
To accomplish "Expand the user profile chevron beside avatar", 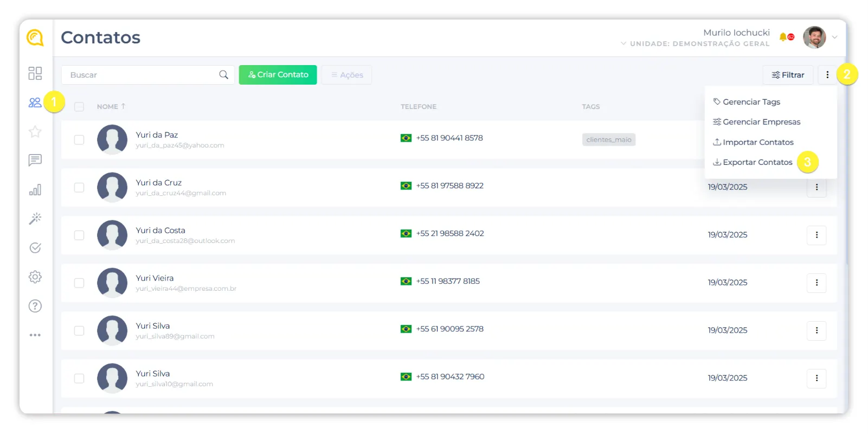I will pos(834,37).
